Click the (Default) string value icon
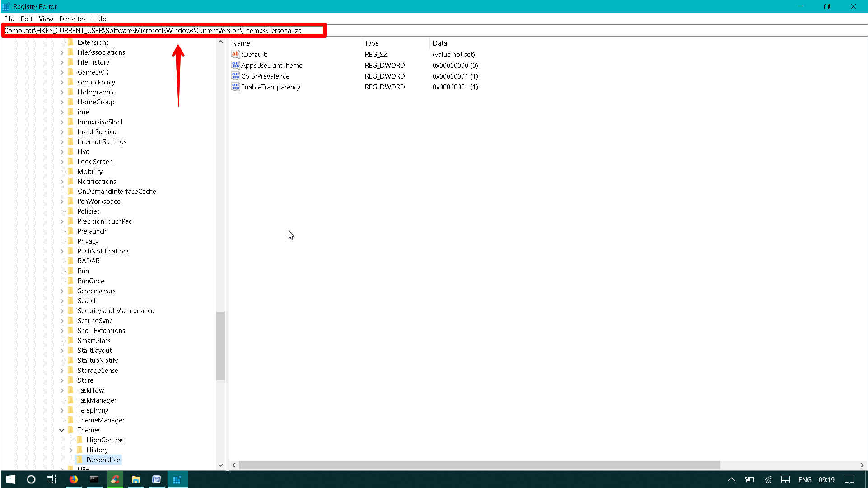This screenshot has height=488, width=868. [235, 54]
